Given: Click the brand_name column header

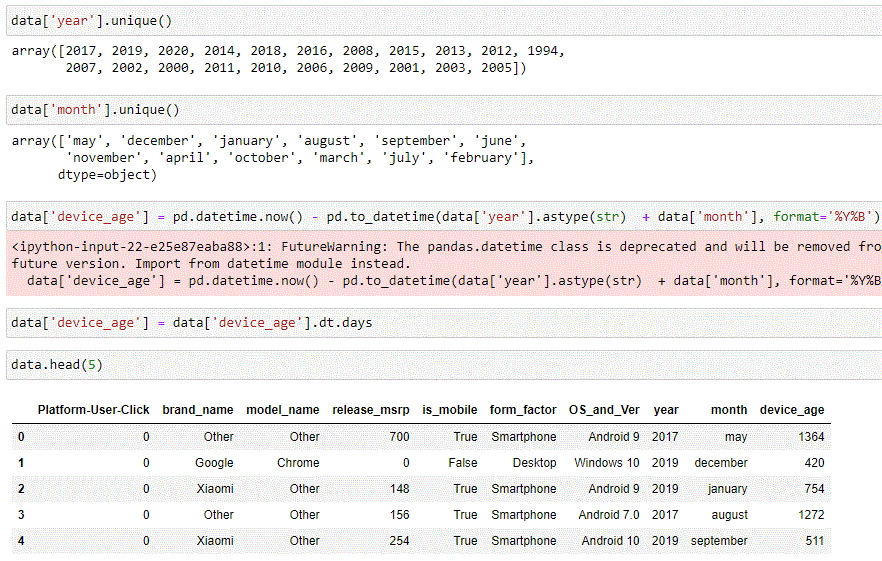Looking at the screenshot, I should click(198, 410).
